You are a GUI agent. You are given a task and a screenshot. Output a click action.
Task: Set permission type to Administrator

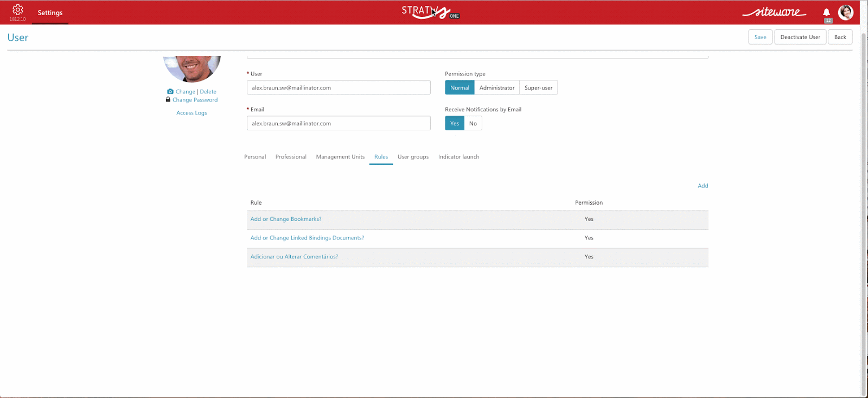coord(497,87)
